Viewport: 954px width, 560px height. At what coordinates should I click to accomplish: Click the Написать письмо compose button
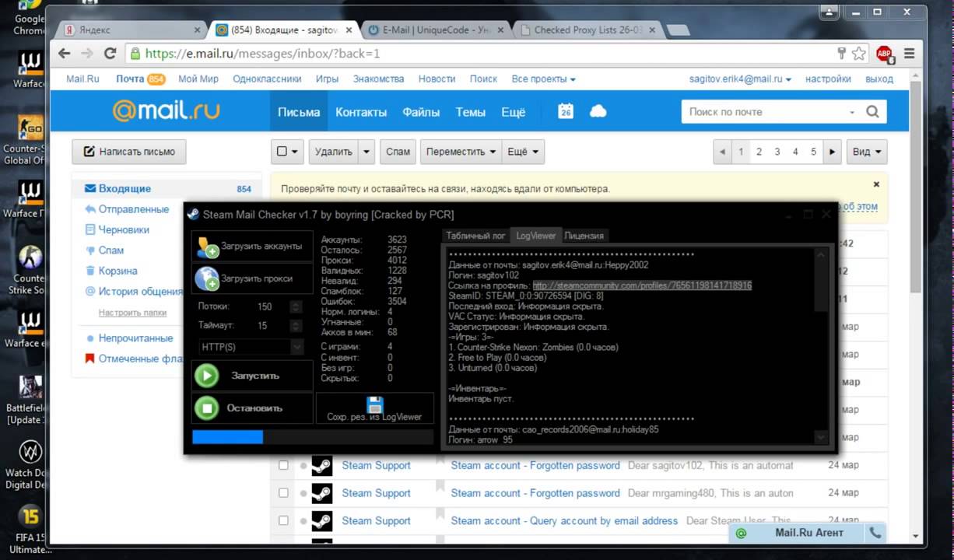click(x=129, y=152)
